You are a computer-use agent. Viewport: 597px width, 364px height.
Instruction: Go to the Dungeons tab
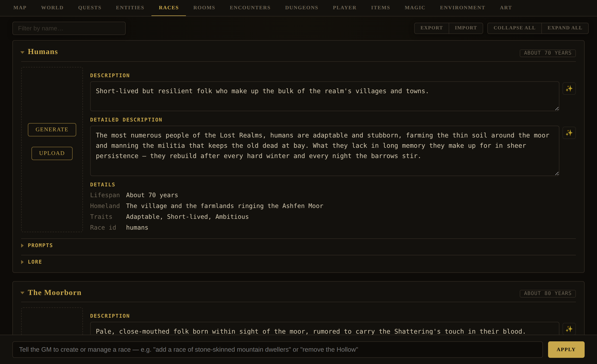(x=302, y=8)
